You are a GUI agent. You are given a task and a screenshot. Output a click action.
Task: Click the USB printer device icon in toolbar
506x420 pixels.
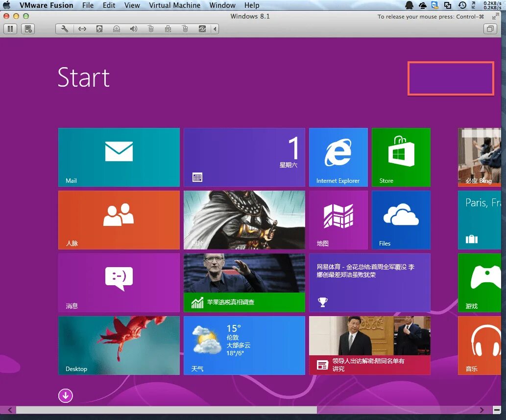(168, 29)
